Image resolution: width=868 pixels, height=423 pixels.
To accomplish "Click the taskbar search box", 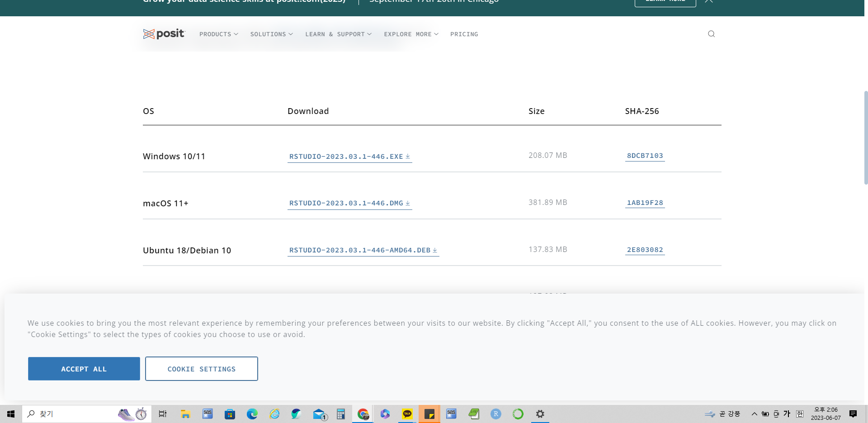I will pyautogui.click(x=87, y=414).
